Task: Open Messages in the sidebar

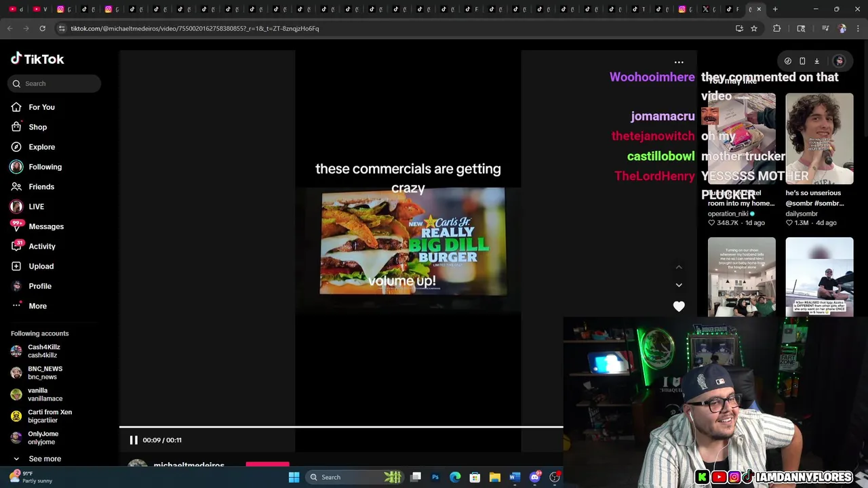Action: pos(46,226)
